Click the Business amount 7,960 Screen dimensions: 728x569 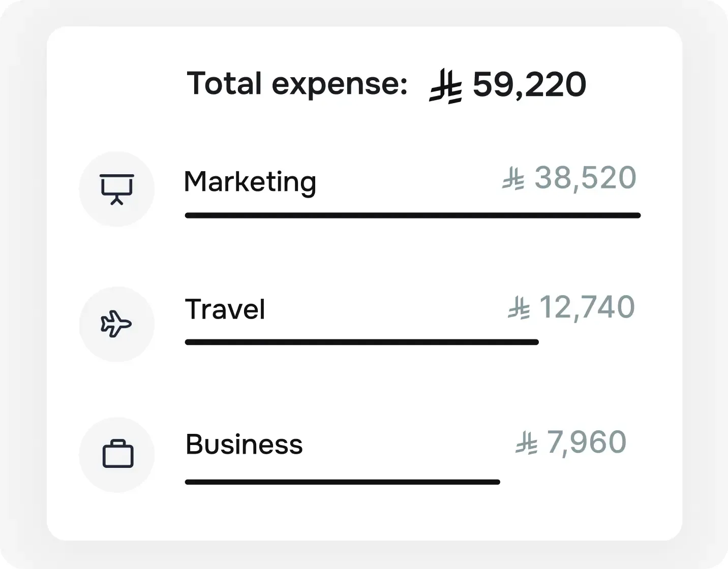(586, 442)
